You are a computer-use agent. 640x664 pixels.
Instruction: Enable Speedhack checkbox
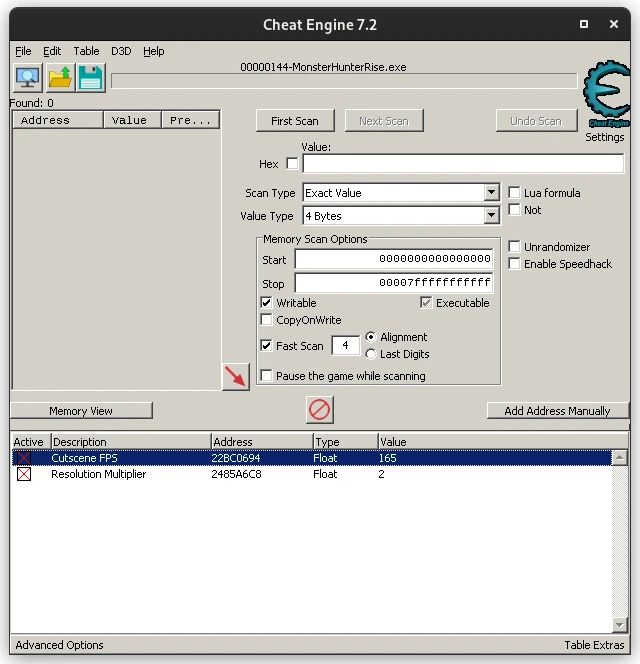(514, 263)
